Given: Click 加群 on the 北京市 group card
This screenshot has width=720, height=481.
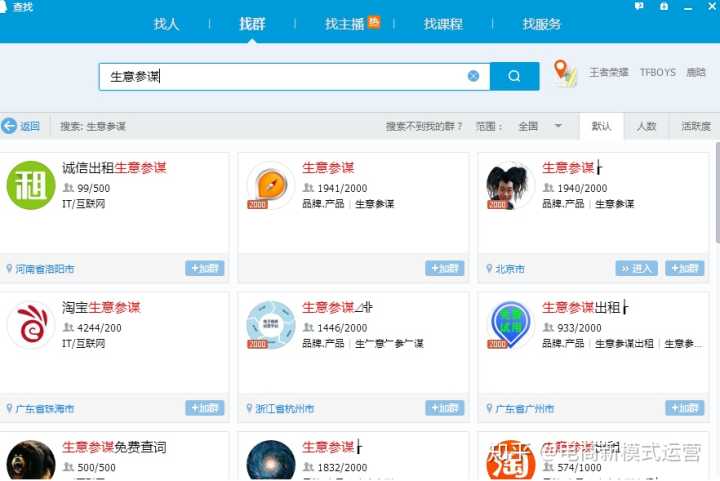Looking at the screenshot, I should point(685,268).
